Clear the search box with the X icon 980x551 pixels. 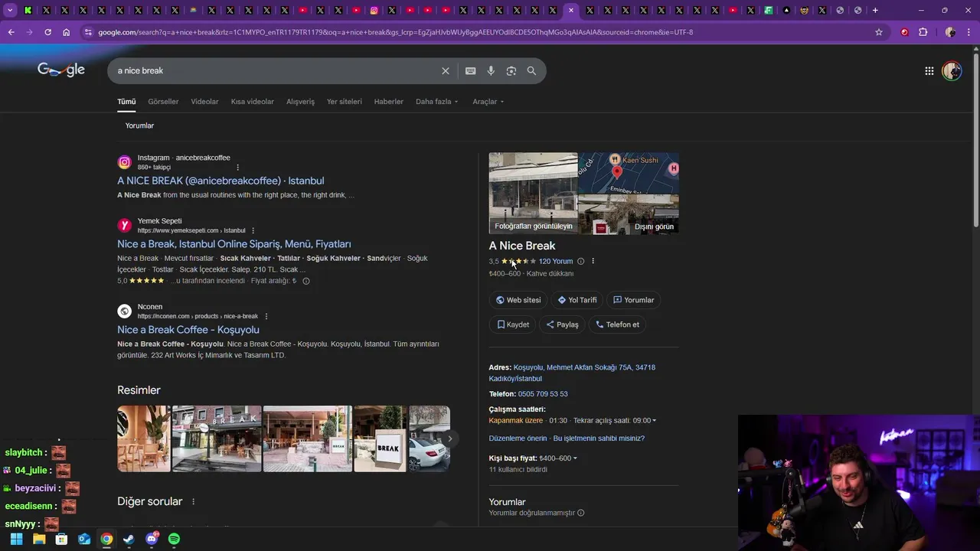pos(445,70)
